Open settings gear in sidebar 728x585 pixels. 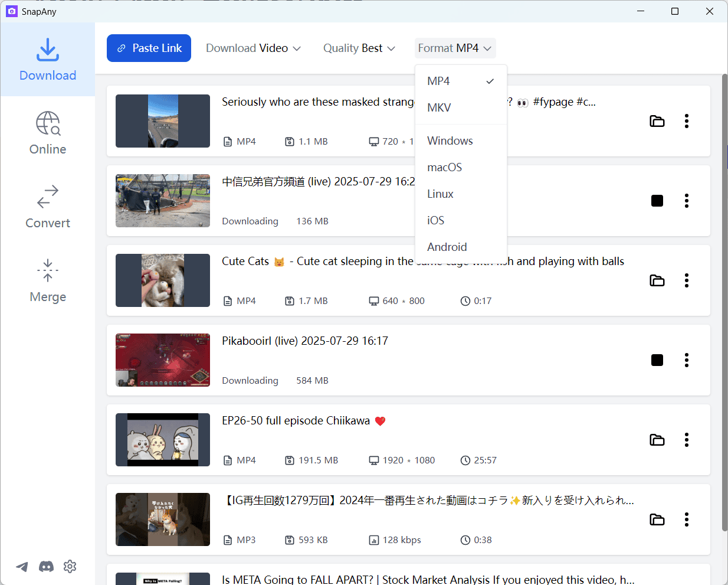pyautogui.click(x=70, y=567)
